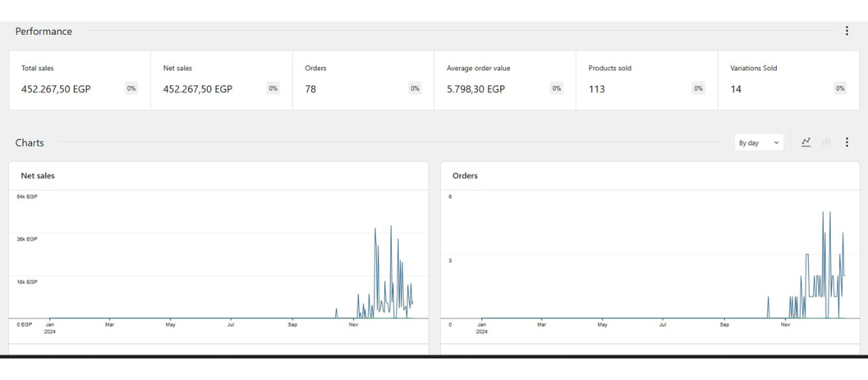The width and height of the screenshot is (868, 380).
Task: Open the Performance section options menu
Action: pyautogui.click(x=847, y=31)
